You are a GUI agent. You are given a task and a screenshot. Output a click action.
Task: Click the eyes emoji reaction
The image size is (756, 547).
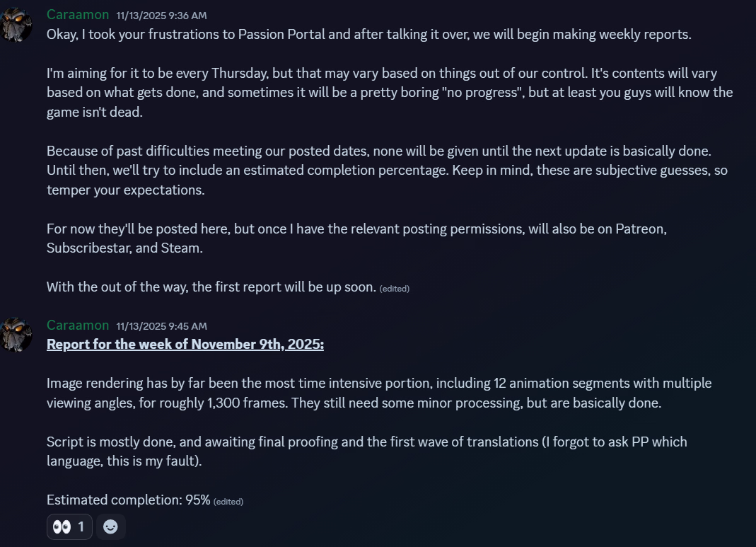[69, 526]
